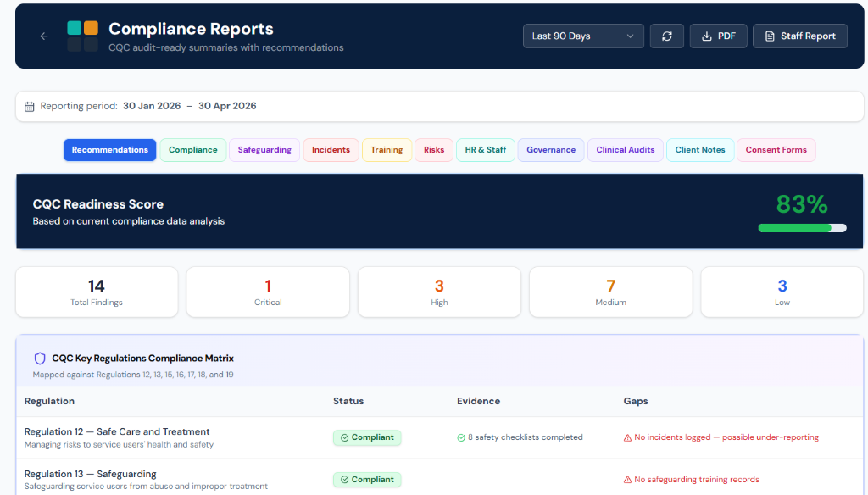The width and height of the screenshot is (868, 495).
Task: Click 'Mapped against Regulations' subtitle text
Action: [133, 375]
